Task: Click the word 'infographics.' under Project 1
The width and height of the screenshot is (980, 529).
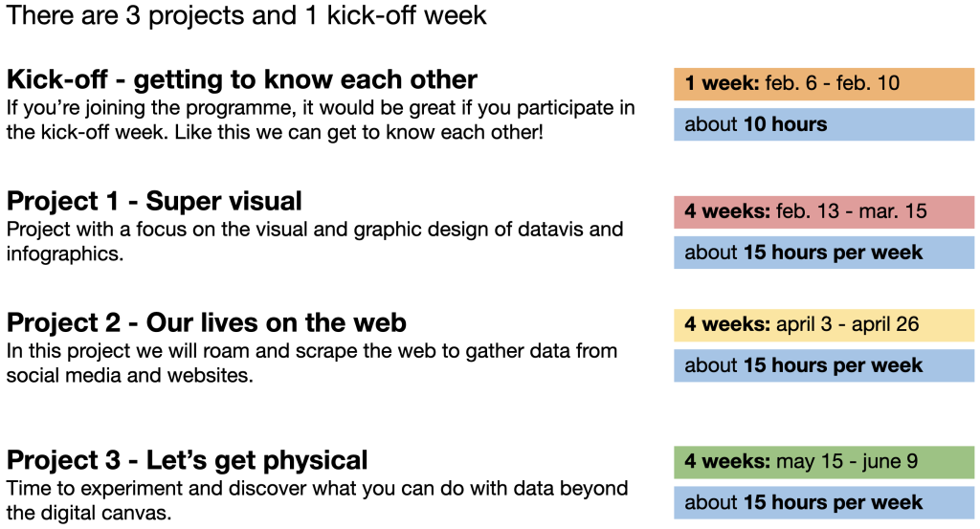Action: (65, 254)
